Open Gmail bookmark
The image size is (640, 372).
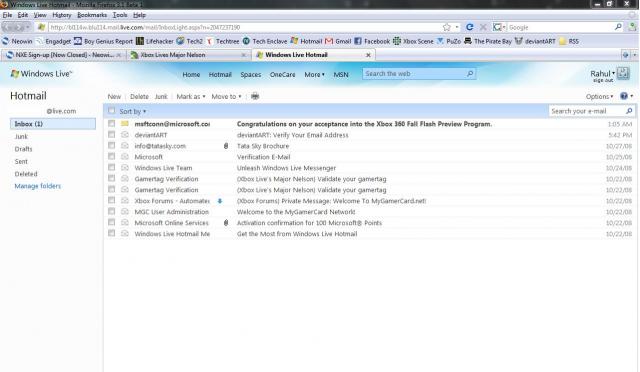(338, 41)
